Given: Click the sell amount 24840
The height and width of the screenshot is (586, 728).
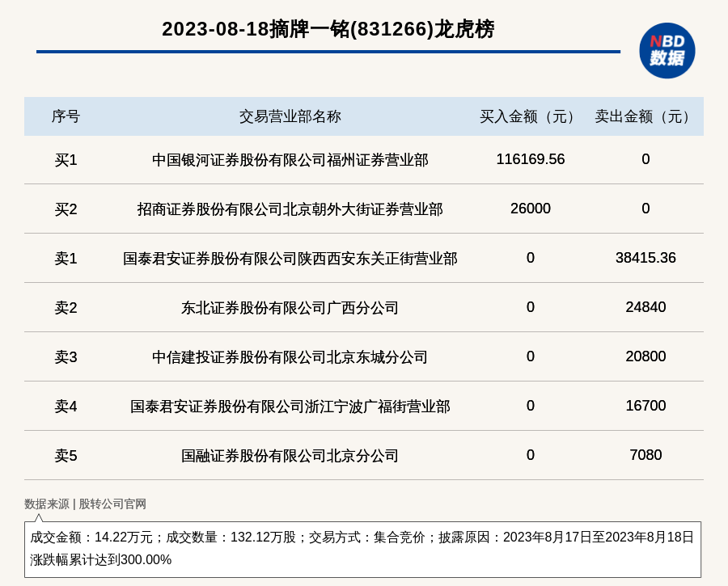Looking at the screenshot, I should click(x=645, y=307).
